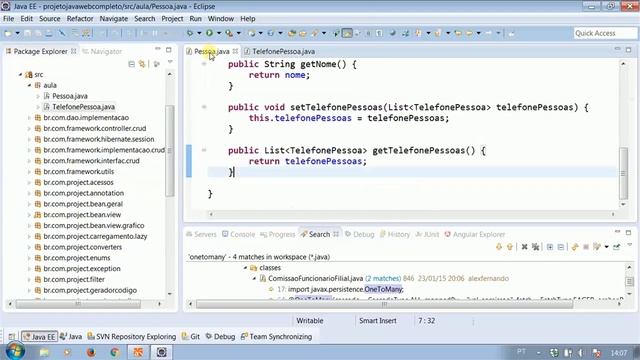Image resolution: width=640 pixels, height=360 pixels.
Task: Toggle Mark Occurrences in the toolbar
Action: pyautogui.click(x=347, y=33)
